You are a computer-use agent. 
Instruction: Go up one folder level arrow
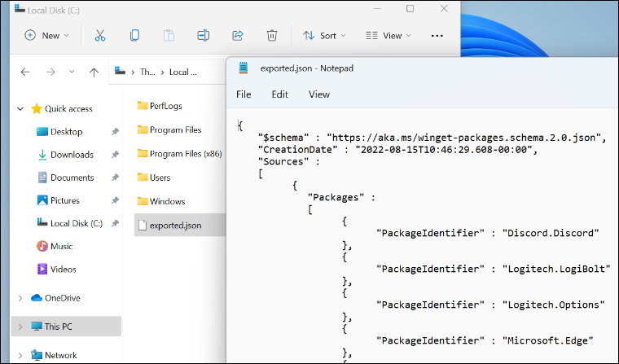[x=94, y=72]
